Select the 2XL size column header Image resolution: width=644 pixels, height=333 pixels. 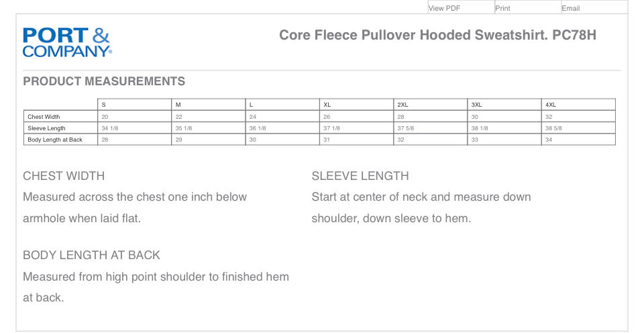[431, 105]
